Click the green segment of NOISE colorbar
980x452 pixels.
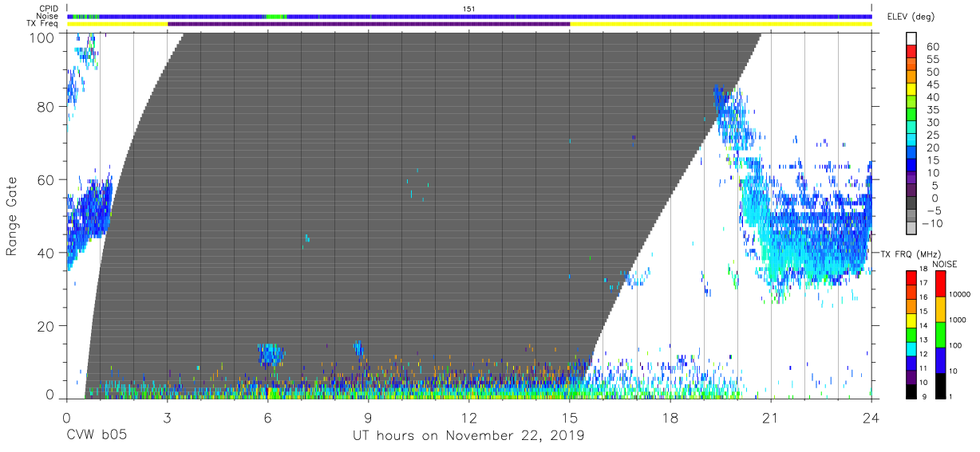click(939, 334)
